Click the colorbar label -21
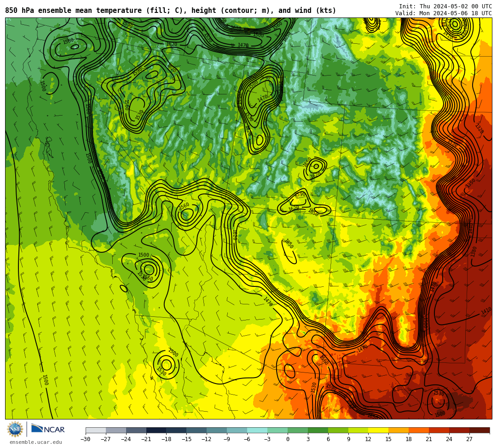497x448 pixels. (x=146, y=439)
